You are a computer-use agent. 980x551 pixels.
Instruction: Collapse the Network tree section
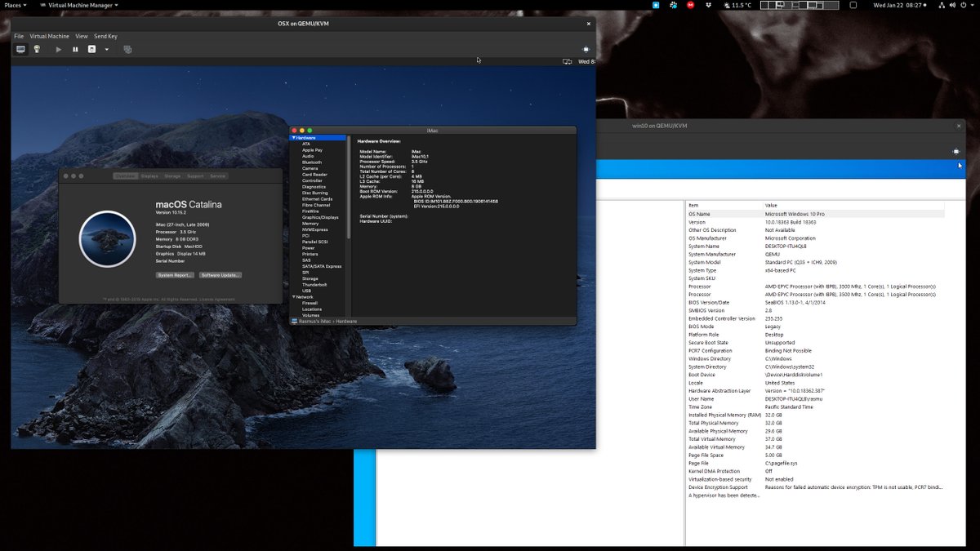pos(293,297)
